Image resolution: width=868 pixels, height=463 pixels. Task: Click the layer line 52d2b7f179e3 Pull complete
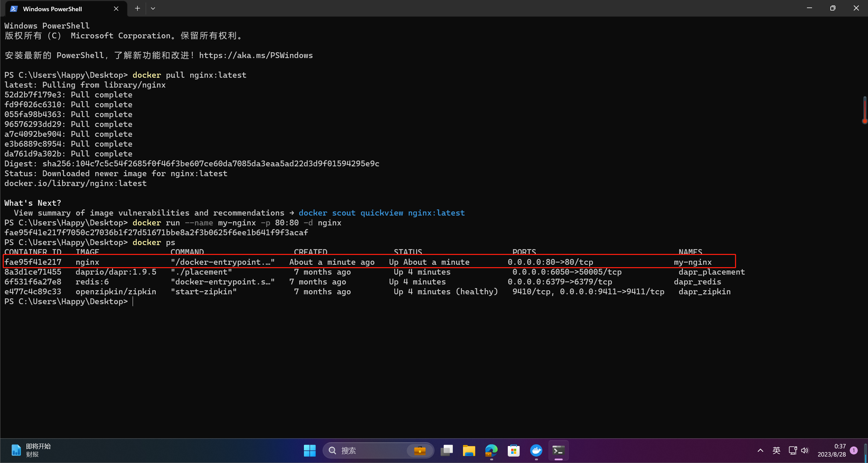click(69, 95)
